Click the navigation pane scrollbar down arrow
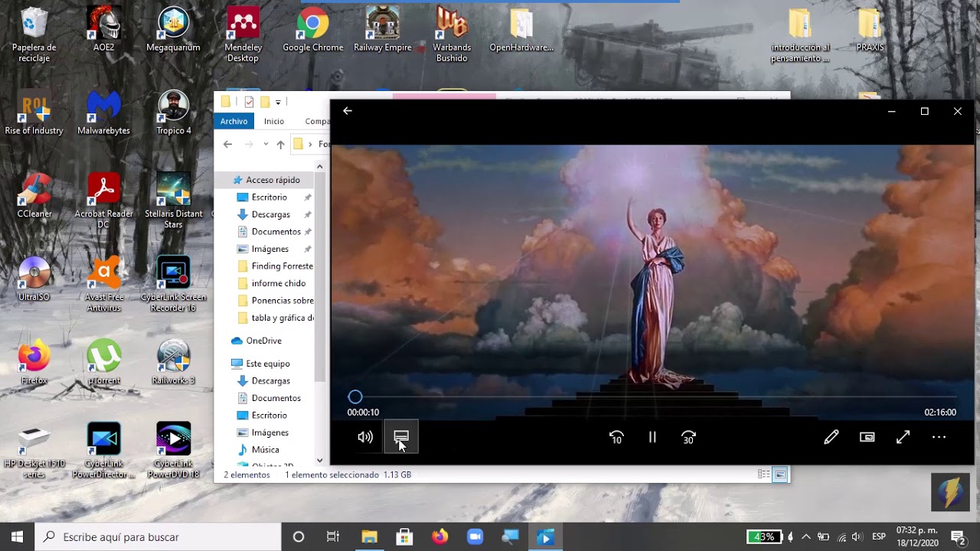This screenshot has height=551, width=980. (x=320, y=461)
